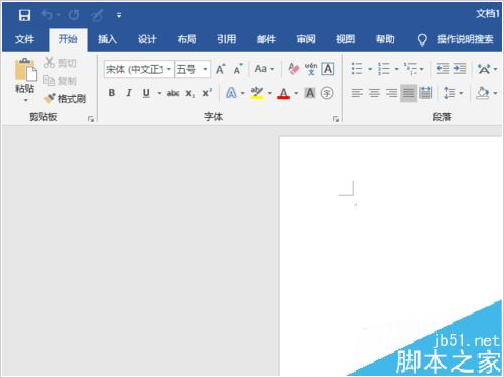Click the phonetic guide wén icon
Image resolution: width=504 pixels, height=378 pixels.
click(311, 69)
